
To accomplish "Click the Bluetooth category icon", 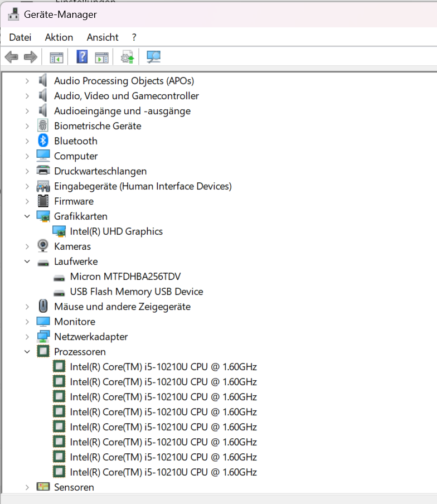I will click(x=43, y=141).
